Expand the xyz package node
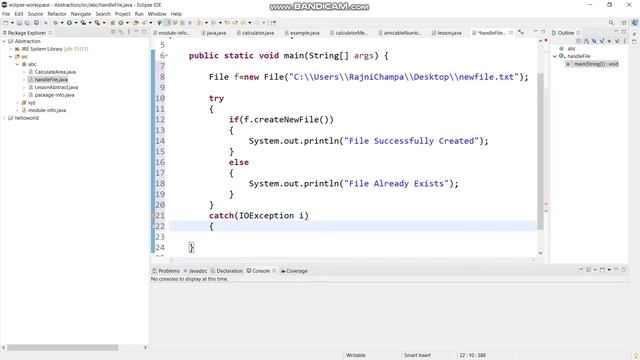Viewport: 640px width, 360px height. pyautogui.click(x=18, y=103)
